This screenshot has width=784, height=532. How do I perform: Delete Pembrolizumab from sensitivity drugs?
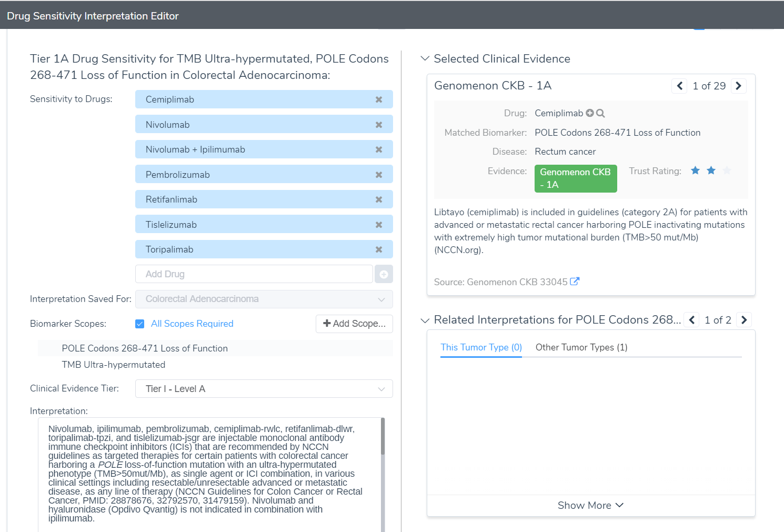tap(378, 175)
